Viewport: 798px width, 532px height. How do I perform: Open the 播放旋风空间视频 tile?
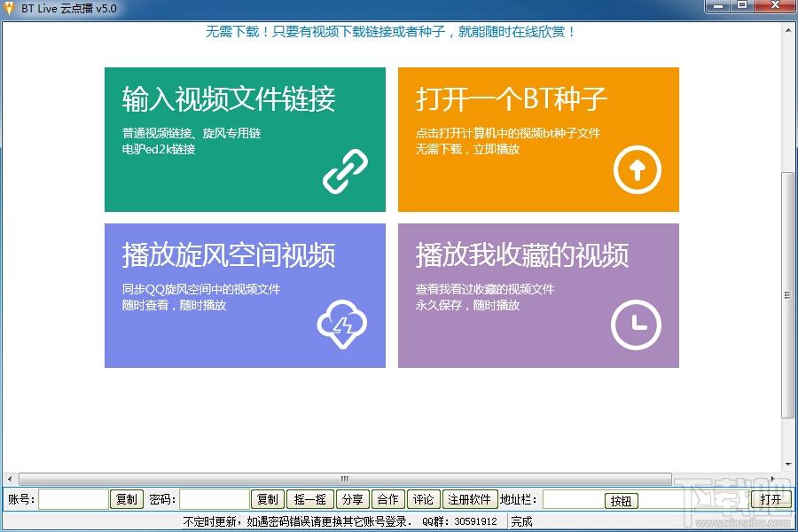point(245,295)
